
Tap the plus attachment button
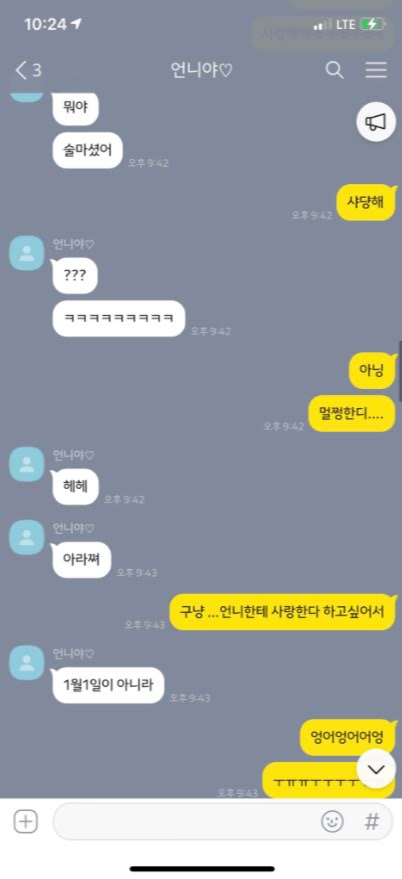(25, 822)
